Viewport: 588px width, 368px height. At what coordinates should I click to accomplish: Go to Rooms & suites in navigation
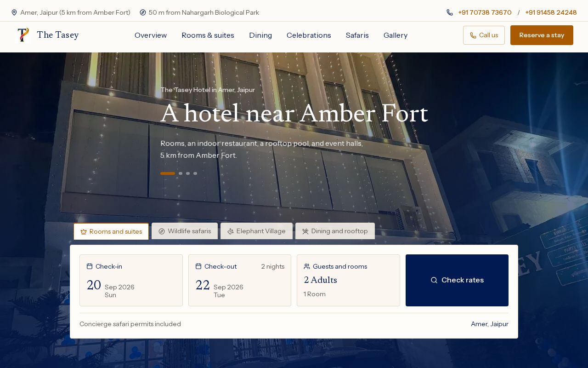tap(208, 35)
